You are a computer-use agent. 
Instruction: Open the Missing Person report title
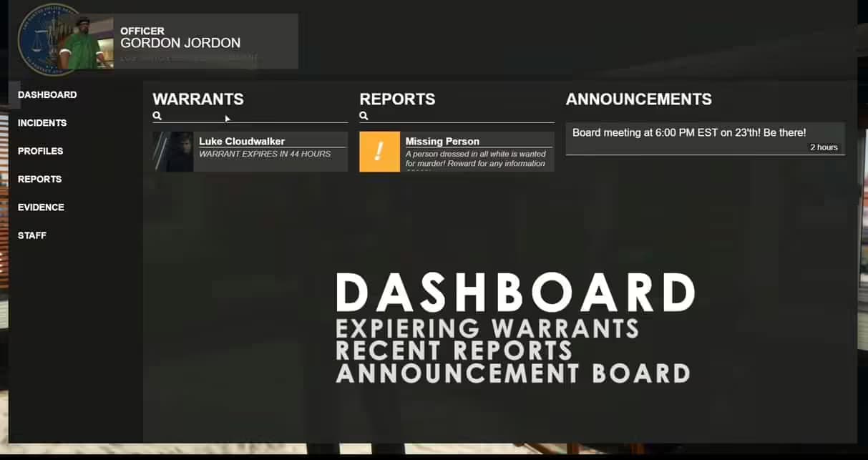pos(442,142)
